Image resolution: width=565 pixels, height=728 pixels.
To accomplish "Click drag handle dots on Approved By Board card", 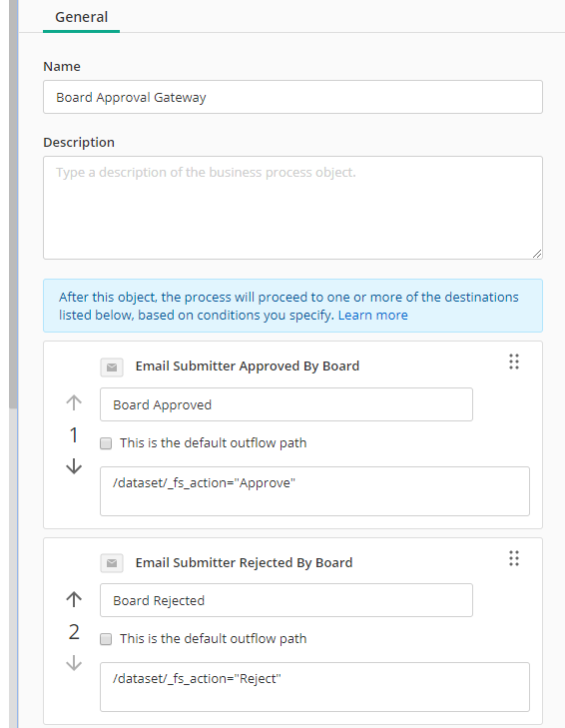I will coord(513,362).
